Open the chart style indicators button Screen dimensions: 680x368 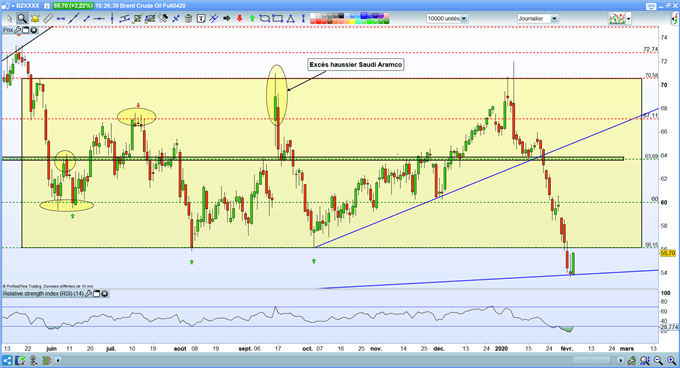click(617, 18)
